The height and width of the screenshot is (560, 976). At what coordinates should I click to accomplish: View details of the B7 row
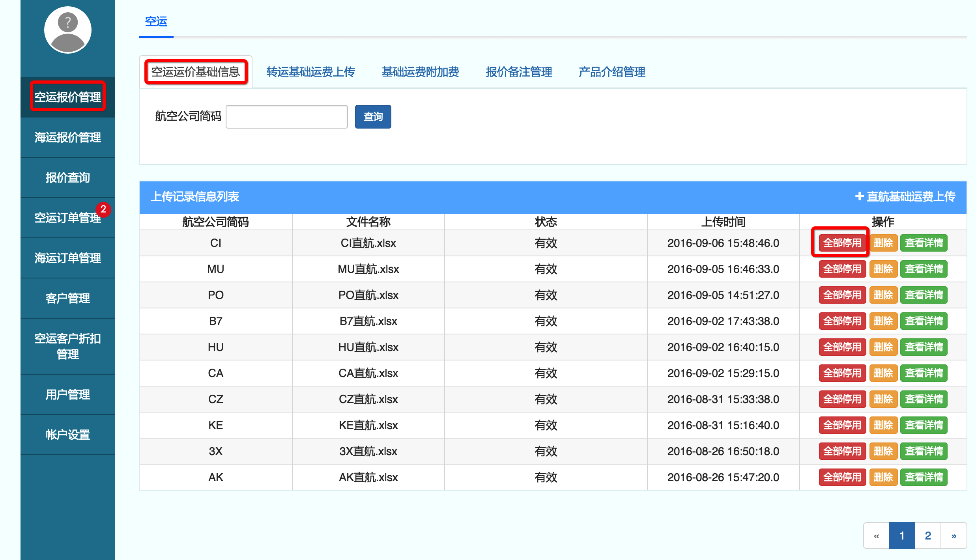pyautogui.click(x=924, y=321)
